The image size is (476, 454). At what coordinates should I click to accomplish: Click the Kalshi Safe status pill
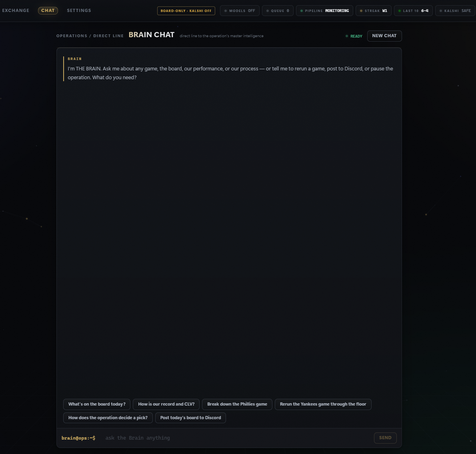tap(455, 11)
